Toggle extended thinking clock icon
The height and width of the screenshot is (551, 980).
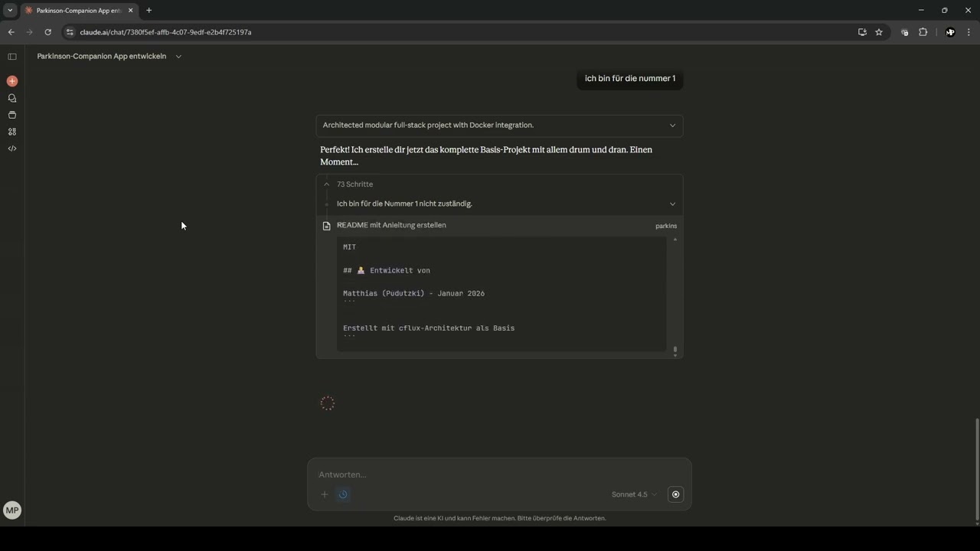click(x=343, y=494)
